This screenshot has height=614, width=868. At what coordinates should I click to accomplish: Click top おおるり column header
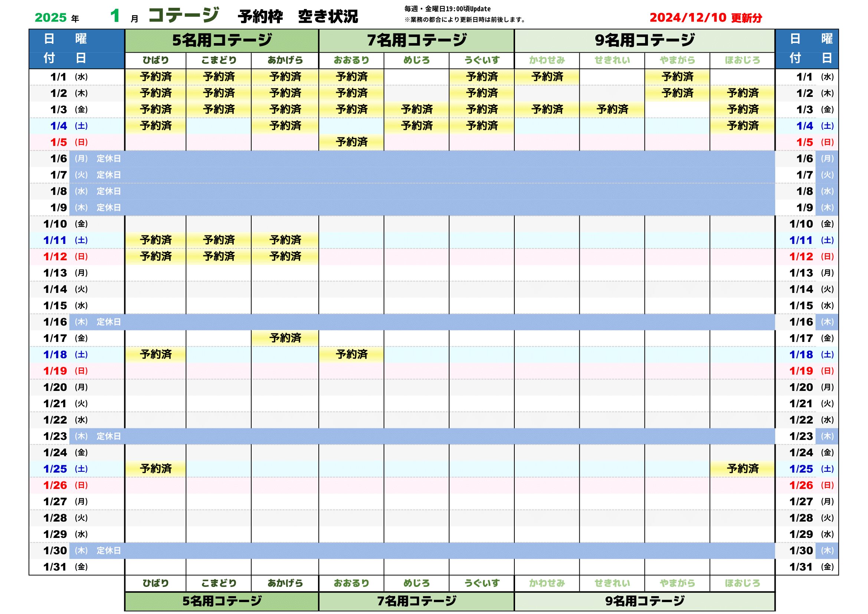[351, 60]
